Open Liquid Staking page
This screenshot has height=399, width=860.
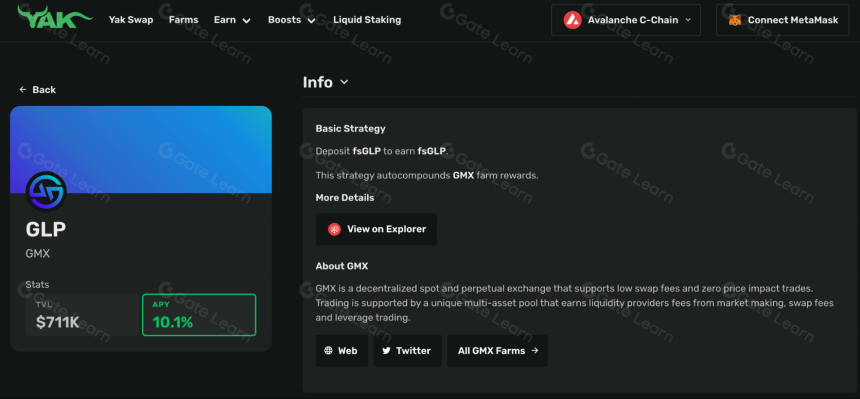(367, 20)
